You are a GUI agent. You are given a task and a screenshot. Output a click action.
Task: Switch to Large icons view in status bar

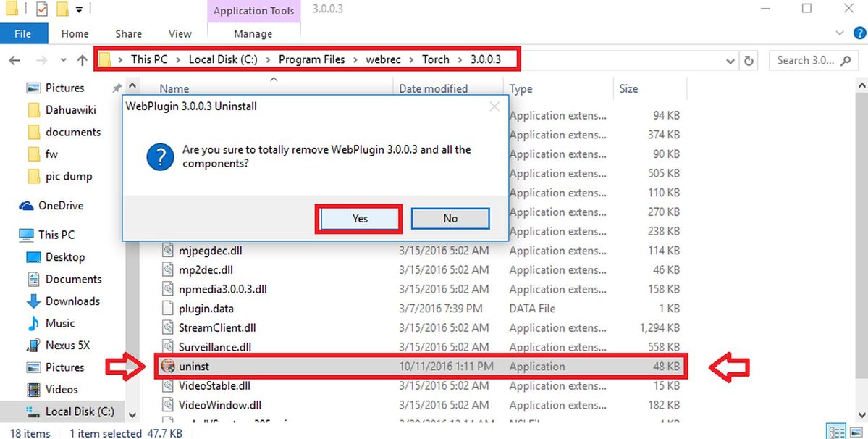coord(857,432)
